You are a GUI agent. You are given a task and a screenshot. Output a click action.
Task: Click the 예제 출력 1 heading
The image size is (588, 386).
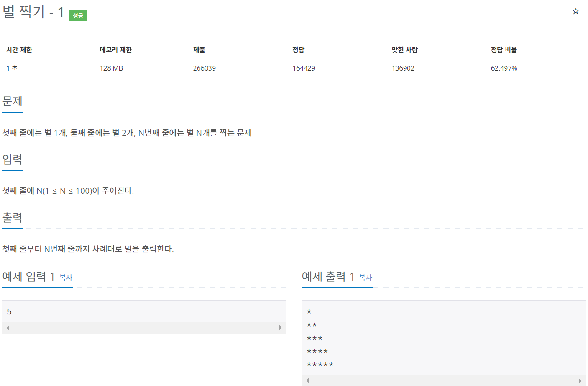pos(328,276)
